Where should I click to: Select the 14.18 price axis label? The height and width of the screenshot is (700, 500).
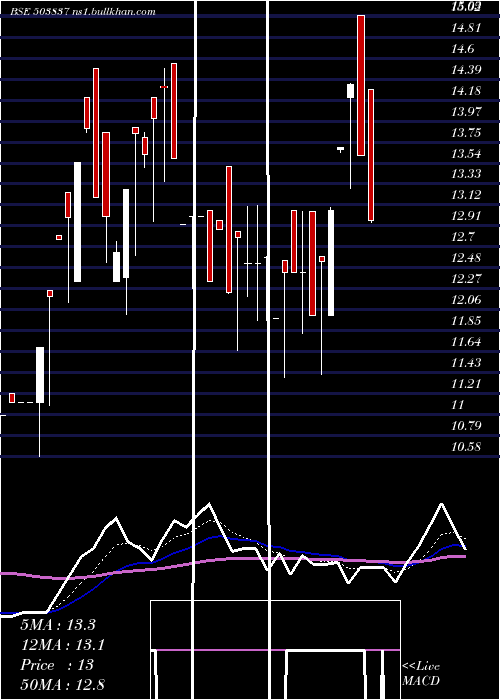coord(466,91)
